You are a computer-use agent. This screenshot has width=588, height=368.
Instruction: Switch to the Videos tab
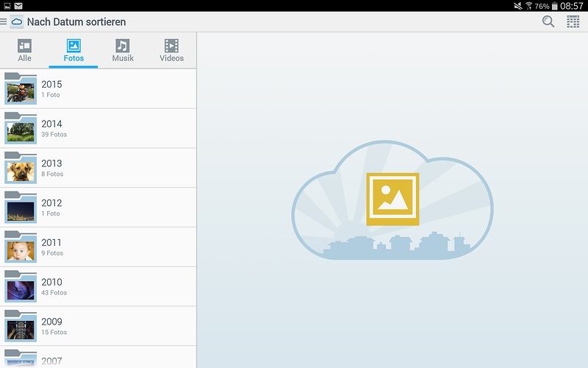[171, 50]
